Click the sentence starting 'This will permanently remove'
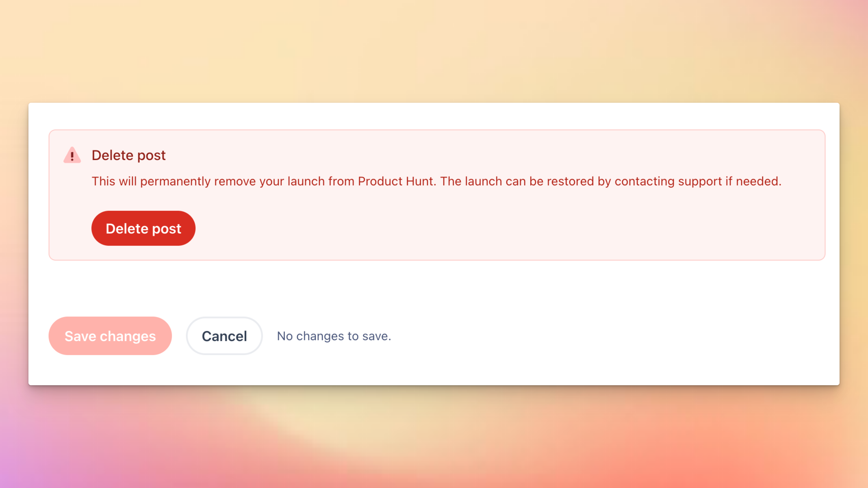This screenshot has height=488, width=868. click(264, 181)
